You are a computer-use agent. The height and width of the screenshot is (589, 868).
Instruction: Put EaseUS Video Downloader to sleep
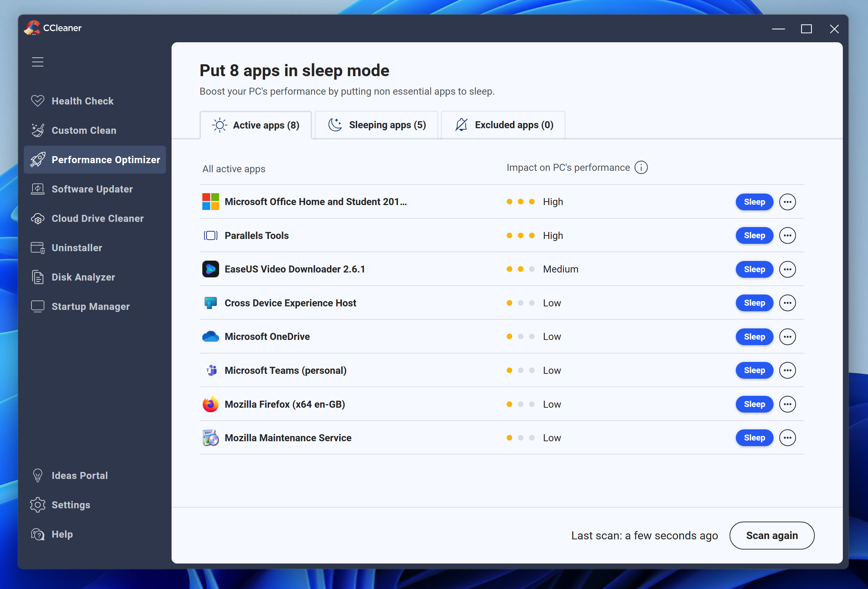(754, 269)
